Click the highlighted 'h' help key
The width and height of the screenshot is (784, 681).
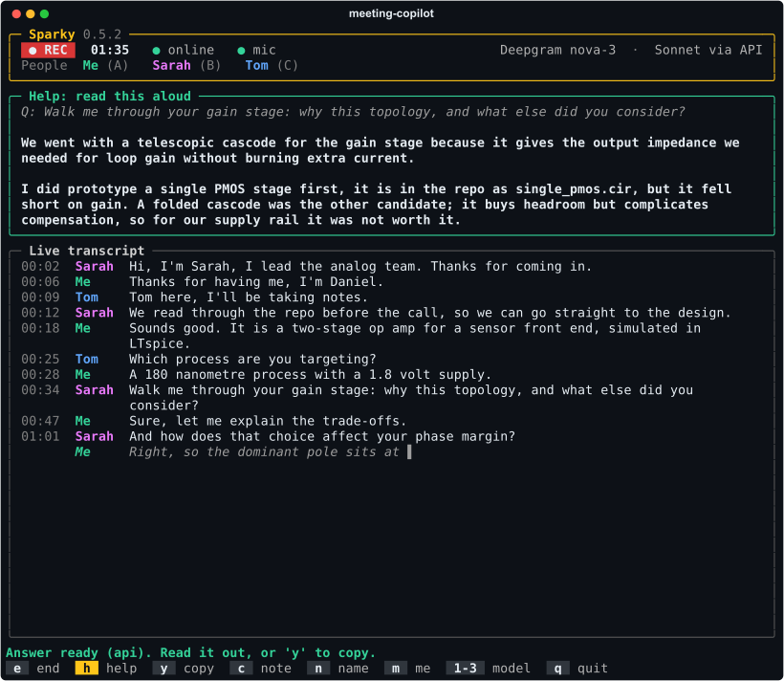pyautogui.click(x=86, y=669)
